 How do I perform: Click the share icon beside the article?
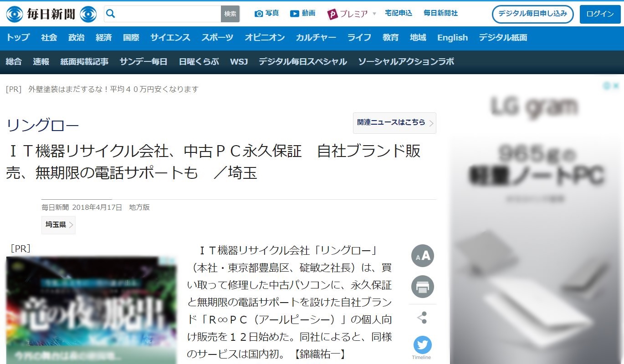(x=422, y=318)
